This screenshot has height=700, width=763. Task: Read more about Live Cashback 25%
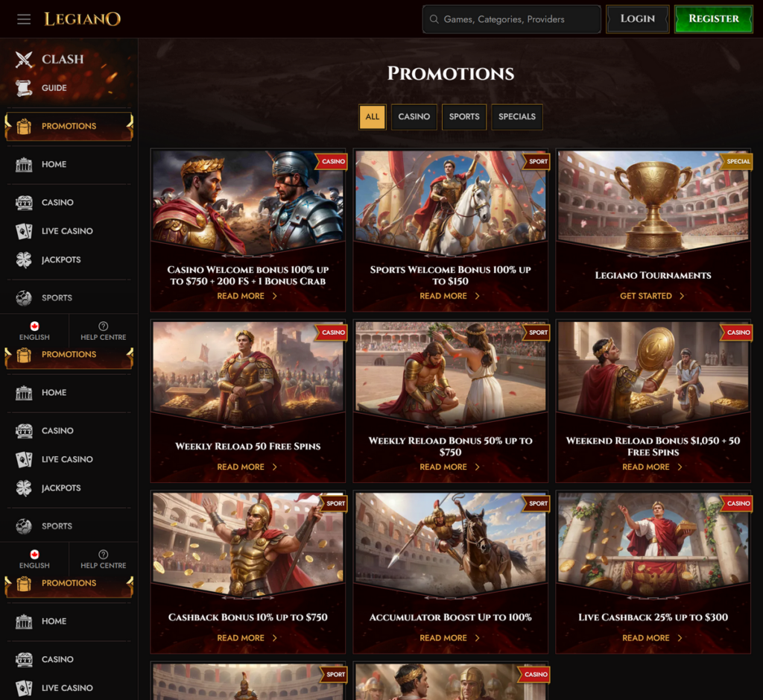click(646, 637)
